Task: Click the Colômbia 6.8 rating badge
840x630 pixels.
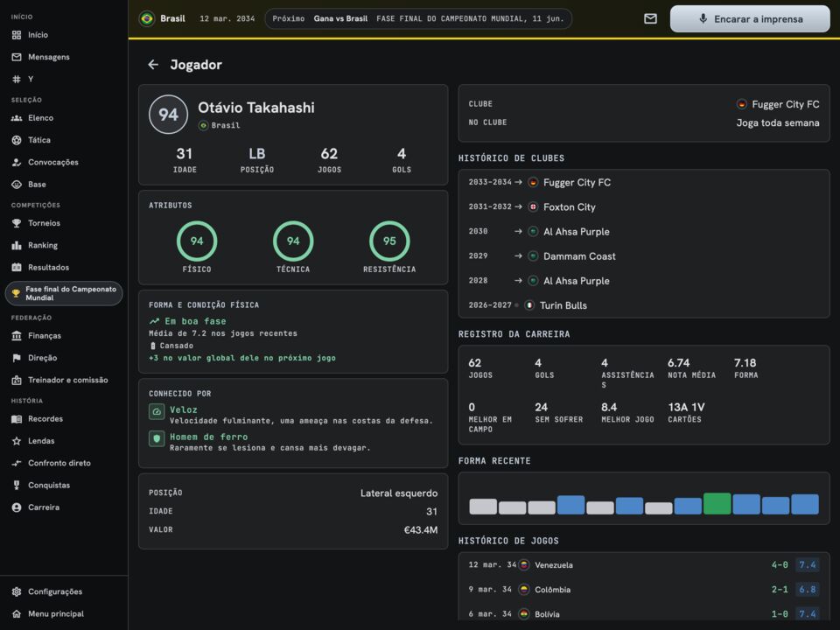Action: pos(808,589)
